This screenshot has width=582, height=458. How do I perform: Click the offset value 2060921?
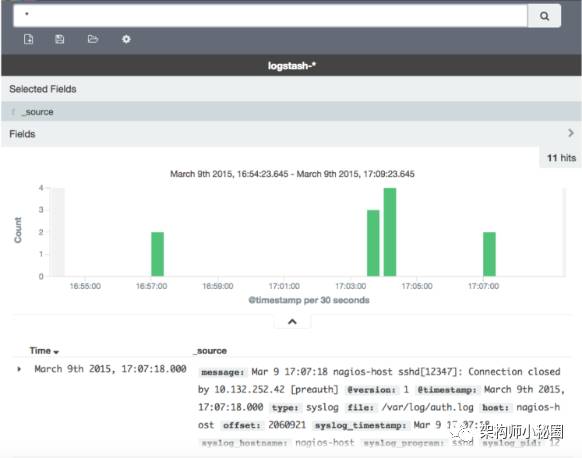point(287,425)
